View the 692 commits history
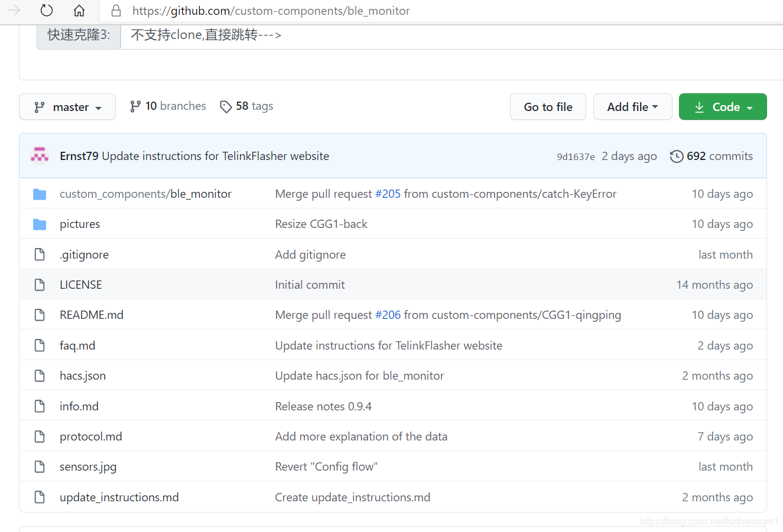 pyautogui.click(x=711, y=156)
